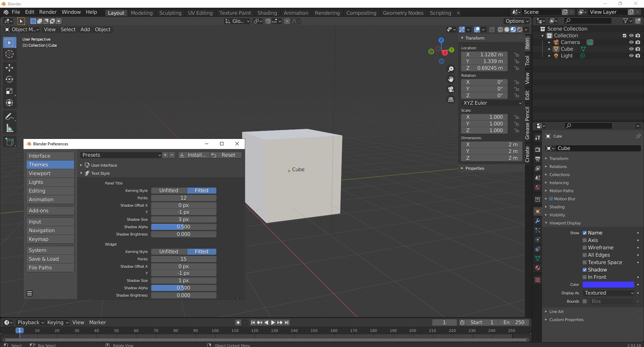Select Unfitted kerning style for Panel Title
The height and width of the screenshot is (347, 644).
(169, 191)
